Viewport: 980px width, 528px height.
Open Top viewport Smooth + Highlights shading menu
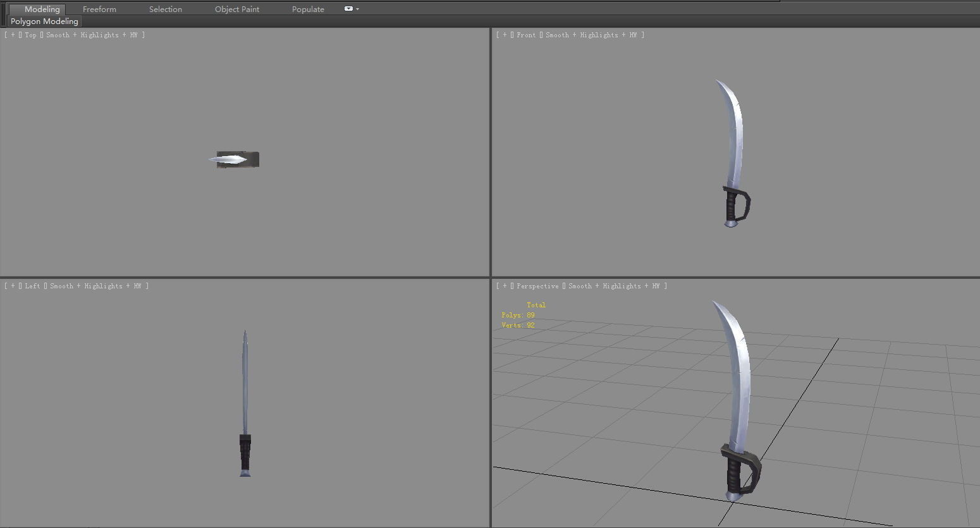point(92,35)
